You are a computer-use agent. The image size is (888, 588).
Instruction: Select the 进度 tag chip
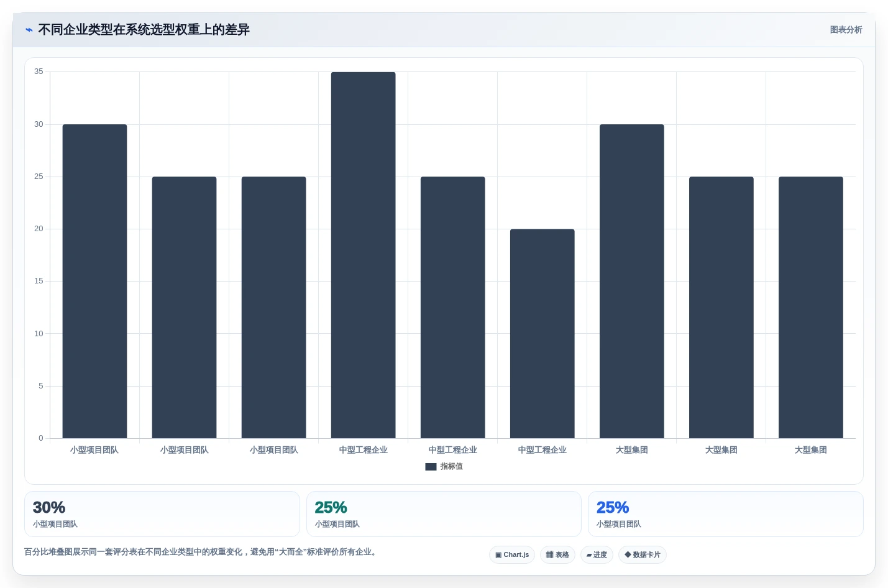tap(597, 554)
